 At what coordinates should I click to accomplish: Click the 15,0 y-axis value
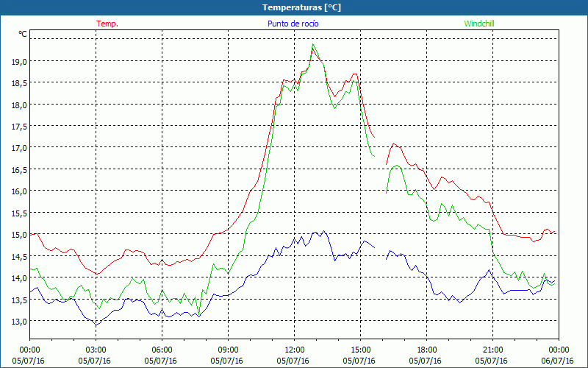click(19, 235)
